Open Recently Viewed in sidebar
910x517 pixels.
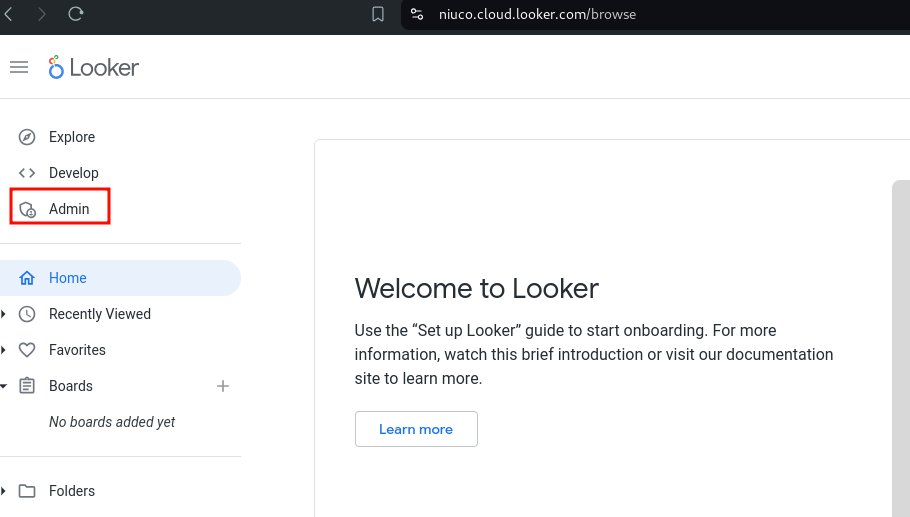coord(100,314)
